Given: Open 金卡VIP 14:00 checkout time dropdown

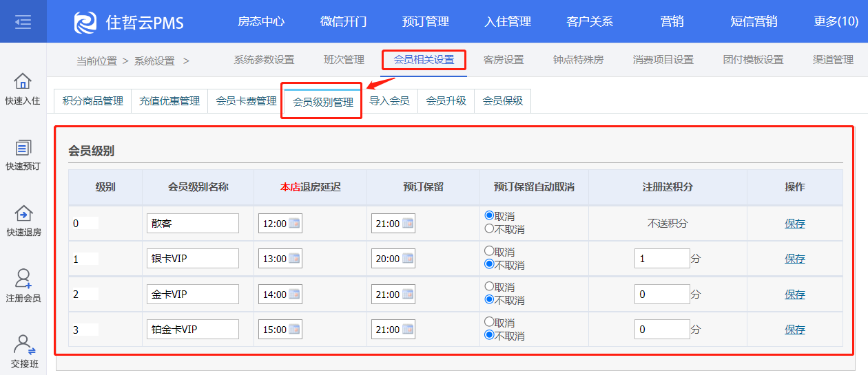Looking at the screenshot, I should pos(280,294).
